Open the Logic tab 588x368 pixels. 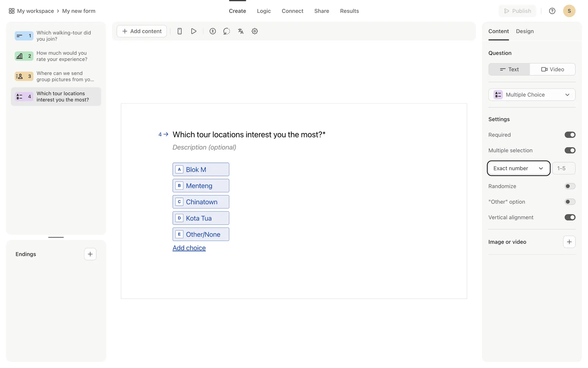264,11
